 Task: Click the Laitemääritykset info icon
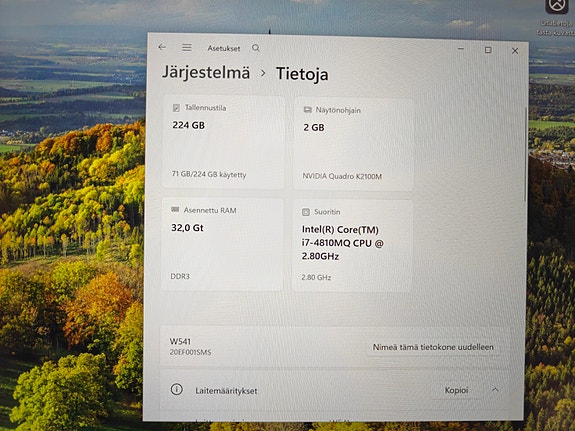point(177,389)
